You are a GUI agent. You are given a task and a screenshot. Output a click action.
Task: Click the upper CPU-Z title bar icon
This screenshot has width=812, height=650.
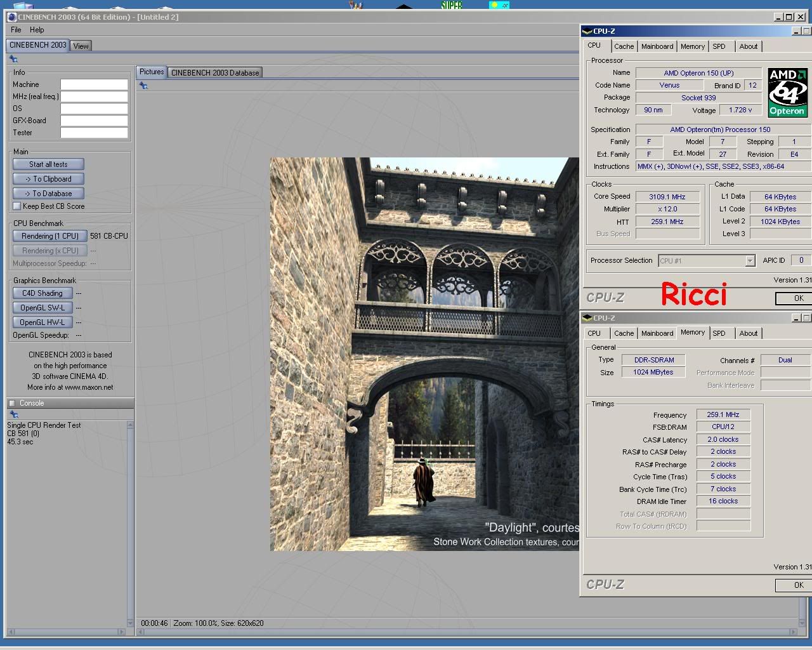coord(587,31)
